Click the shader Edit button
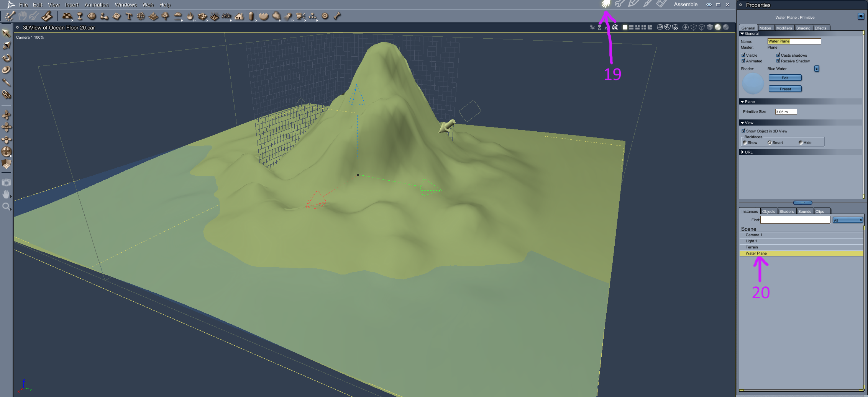 pos(785,78)
